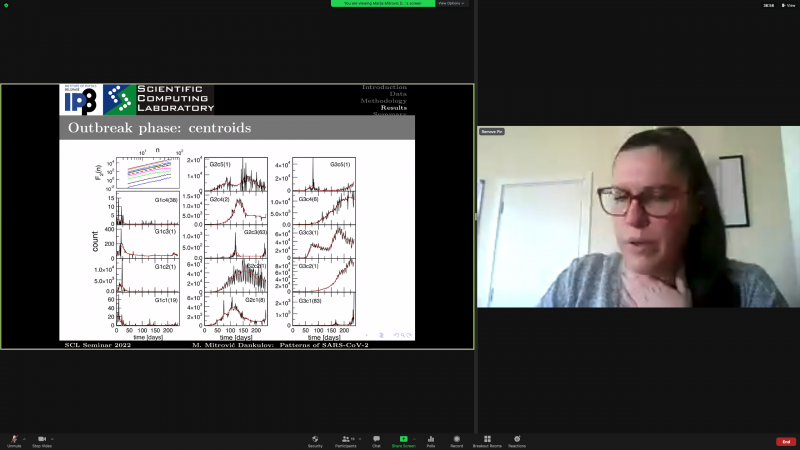Click the shared slide titled Outbreak phase: centroids

pos(237,217)
